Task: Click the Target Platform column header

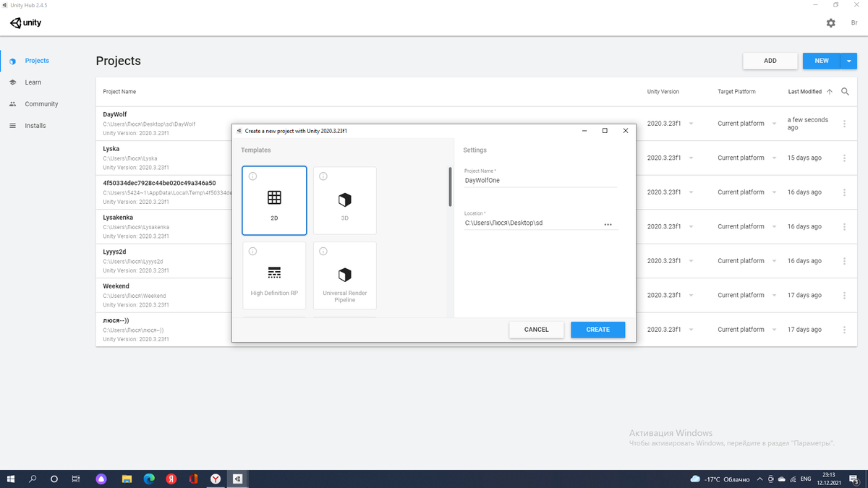Action: (736, 92)
